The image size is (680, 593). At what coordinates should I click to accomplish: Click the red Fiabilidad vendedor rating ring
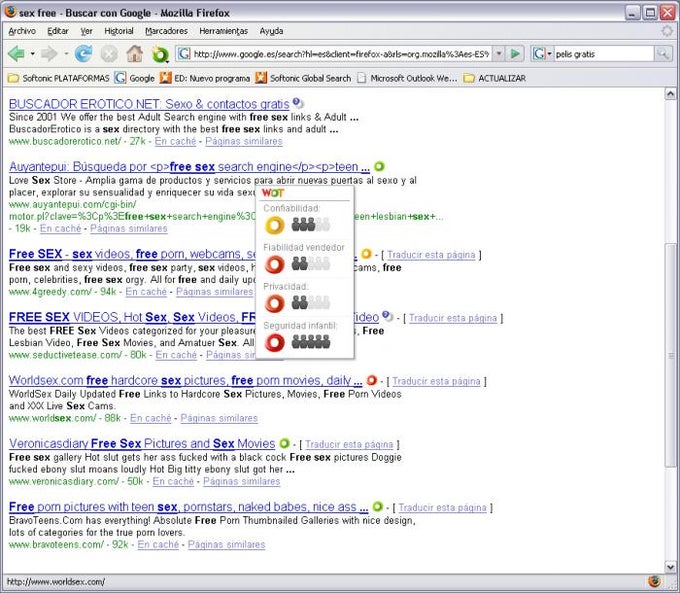point(275,264)
